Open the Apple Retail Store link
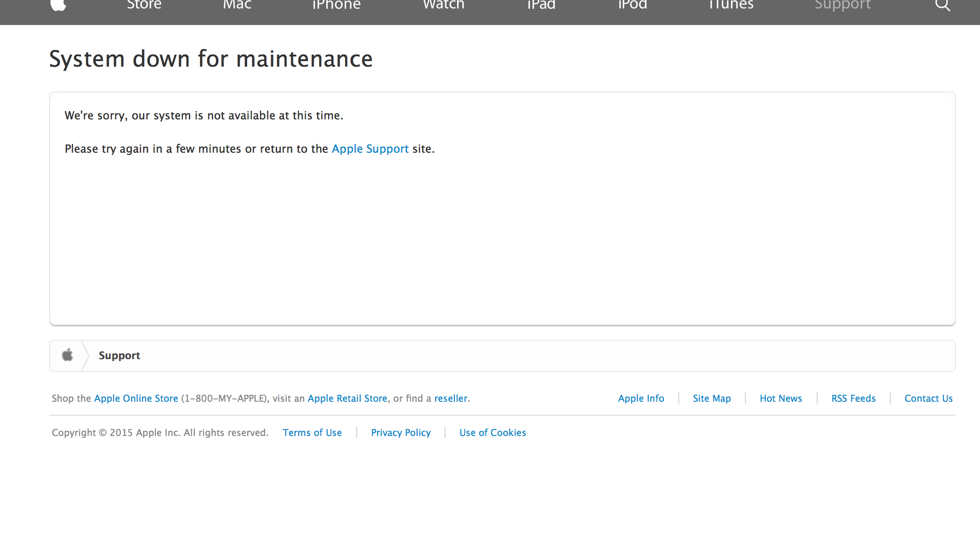 [x=347, y=399]
